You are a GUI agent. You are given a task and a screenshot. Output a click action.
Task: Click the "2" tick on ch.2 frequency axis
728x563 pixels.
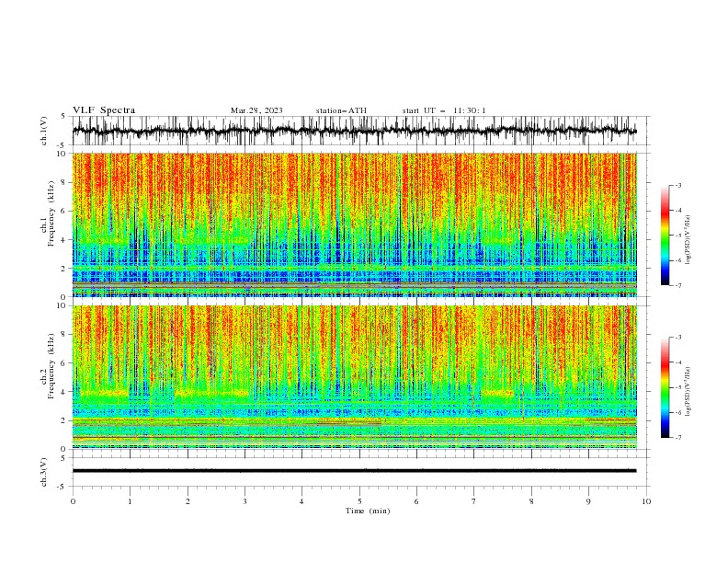pos(64,420)
